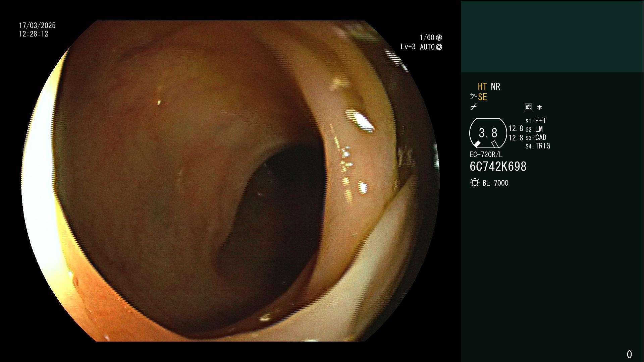Click the shutter speed icon next to 1/60

(439, 38)
